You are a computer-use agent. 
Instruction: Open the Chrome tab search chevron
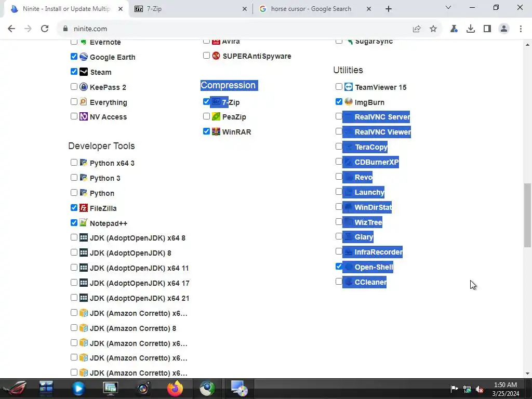pos(448,7)
